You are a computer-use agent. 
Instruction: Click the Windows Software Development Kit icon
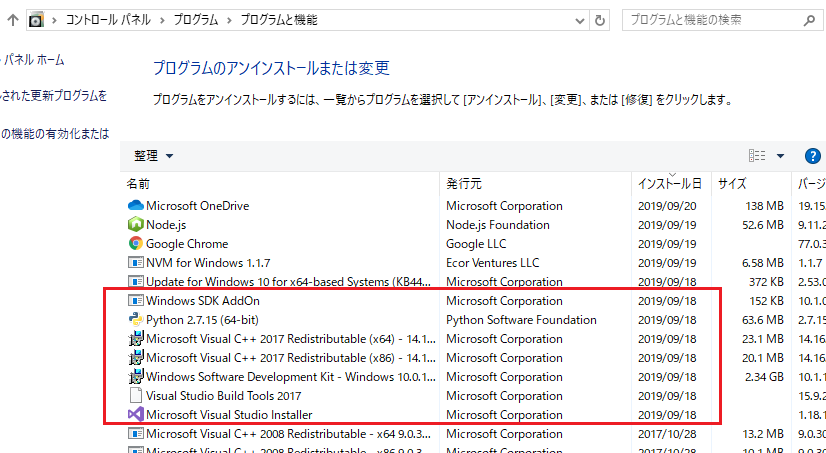tap(136, 377)
